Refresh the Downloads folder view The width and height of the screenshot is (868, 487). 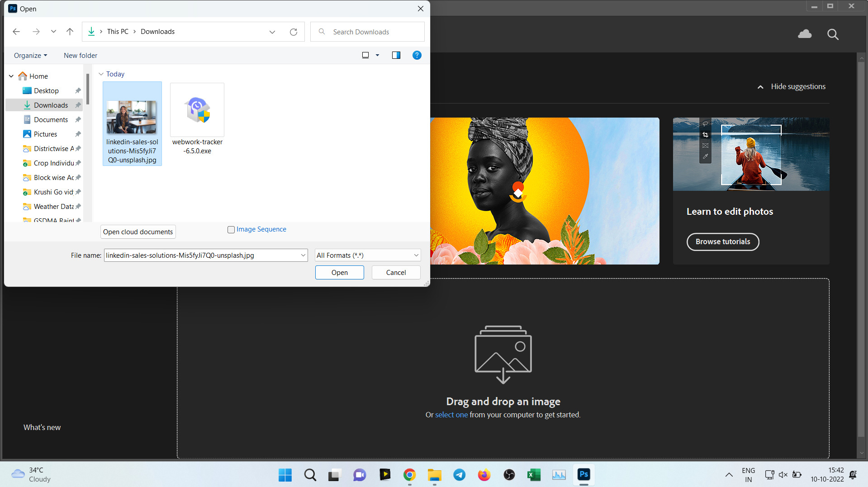tap(294, 32)
